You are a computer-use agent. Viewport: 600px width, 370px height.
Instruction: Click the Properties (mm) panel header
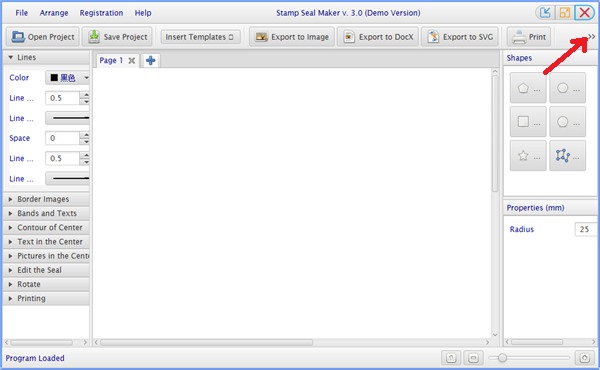click(550, 207)
